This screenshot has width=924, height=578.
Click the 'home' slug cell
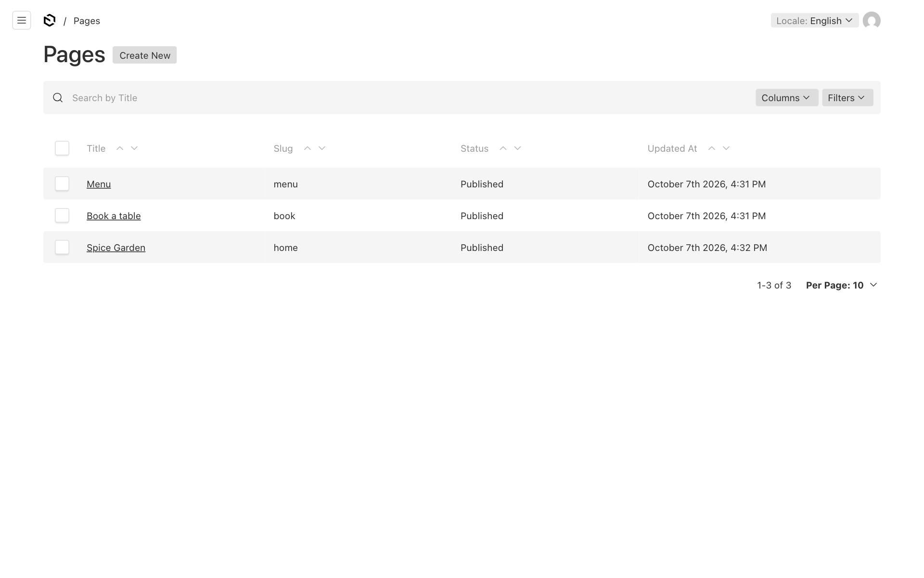coord(286,248)
